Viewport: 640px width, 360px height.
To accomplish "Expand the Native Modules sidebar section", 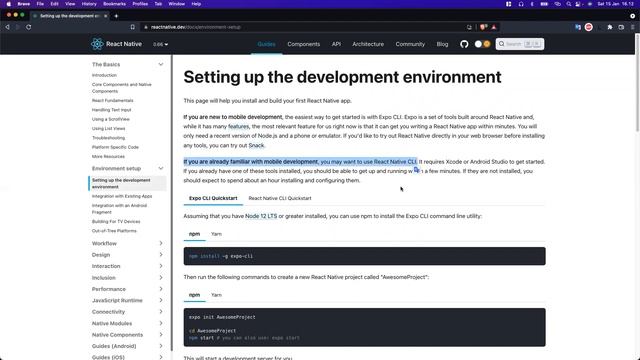I will (161, 323).
